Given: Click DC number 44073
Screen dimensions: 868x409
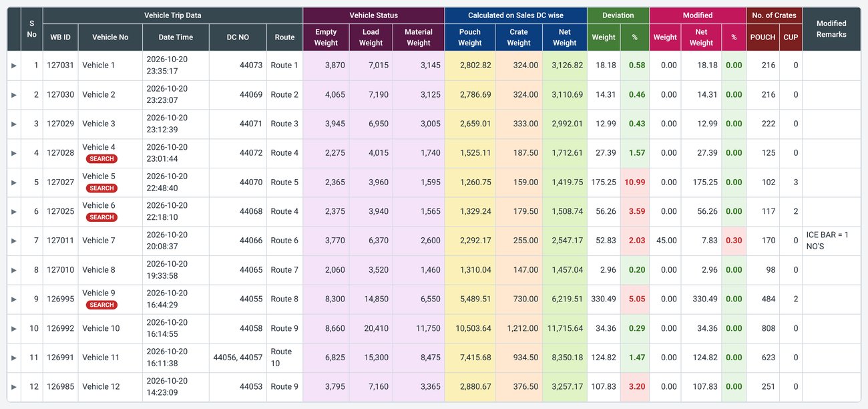Looking at the screenshot, I should pyautogui.click(x=251, y=65).
